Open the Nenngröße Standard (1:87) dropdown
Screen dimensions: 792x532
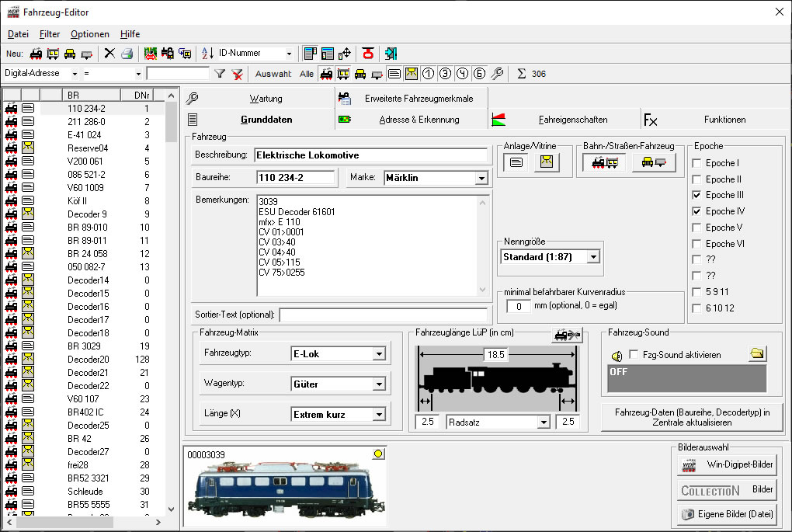point(593,257)
